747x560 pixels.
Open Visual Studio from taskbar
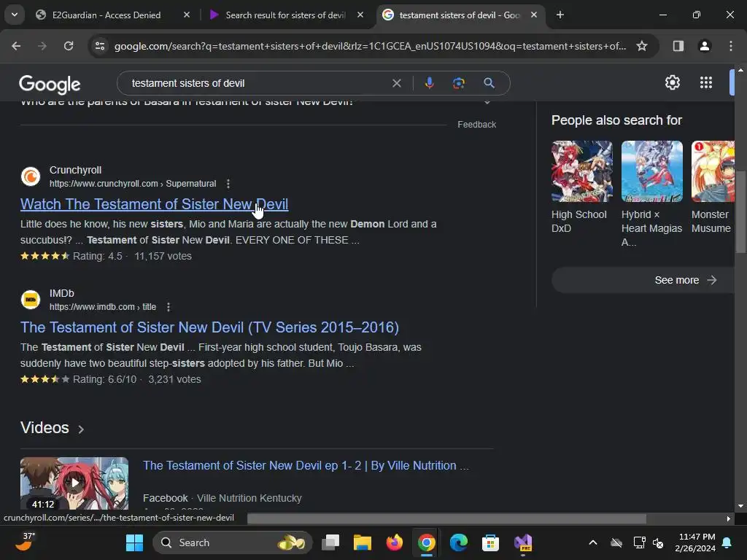(522, 542)
